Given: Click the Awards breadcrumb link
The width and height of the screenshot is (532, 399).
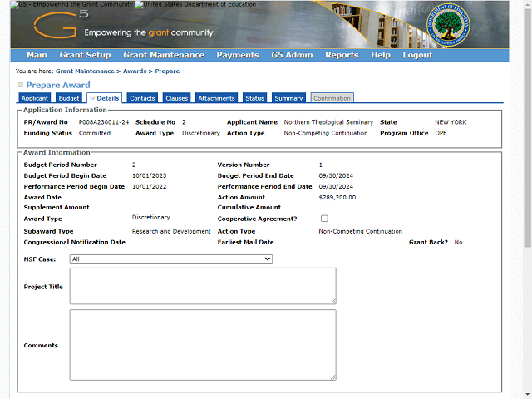Looking at the screenshot, I should 134,71.
